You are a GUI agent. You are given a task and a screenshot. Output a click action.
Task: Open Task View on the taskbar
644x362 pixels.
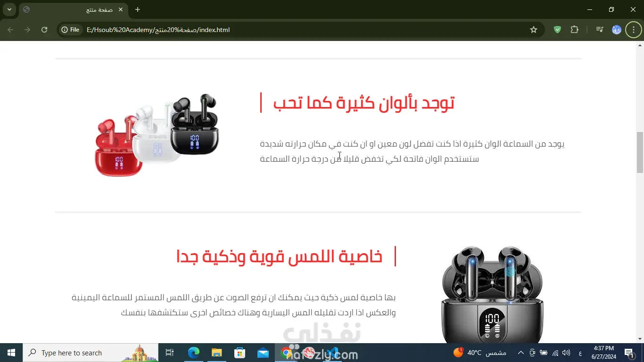point(170,353)
